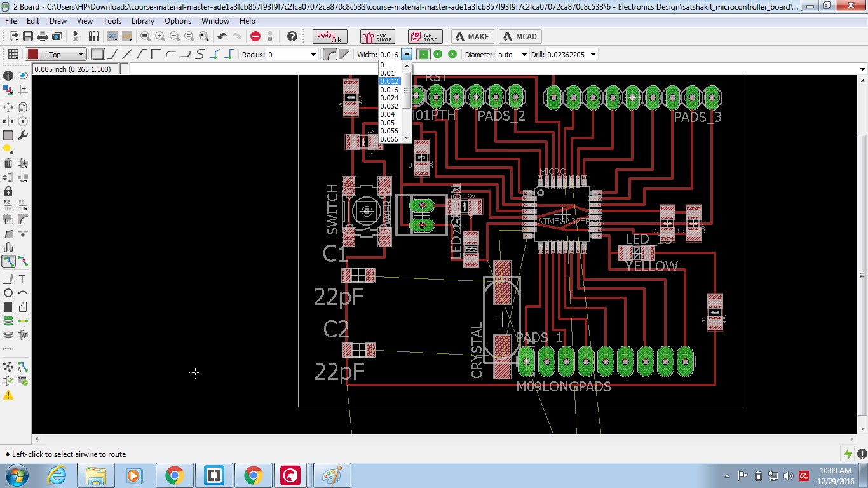Select the Rotate tool
Viewport: 868px width, 488px height.
[23, 121]
